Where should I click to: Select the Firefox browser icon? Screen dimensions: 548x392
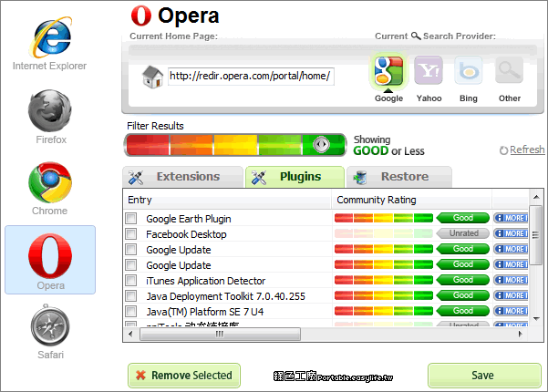pos(50,117)
